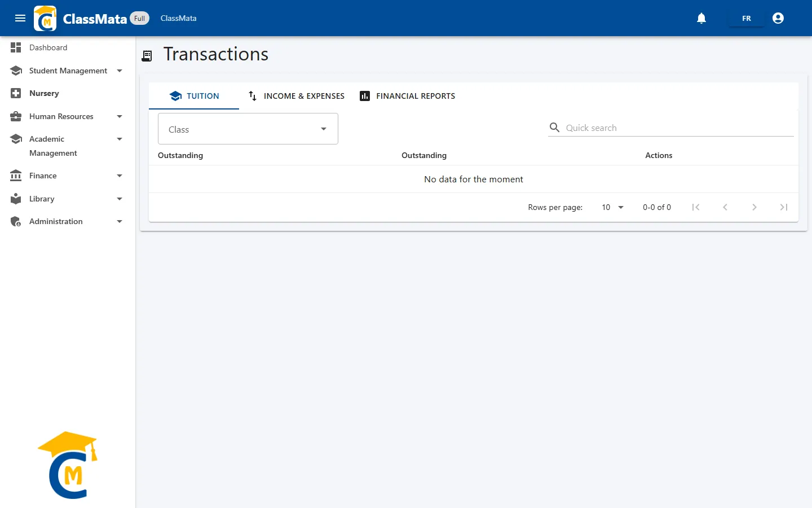Change rows per page dropdown
812x508 pixels.
612,207
